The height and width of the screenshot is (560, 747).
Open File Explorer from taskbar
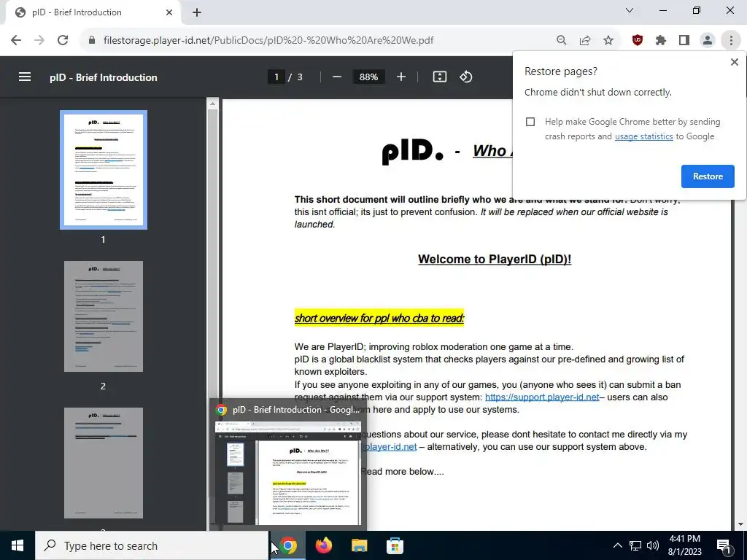[x=359, y=545]
